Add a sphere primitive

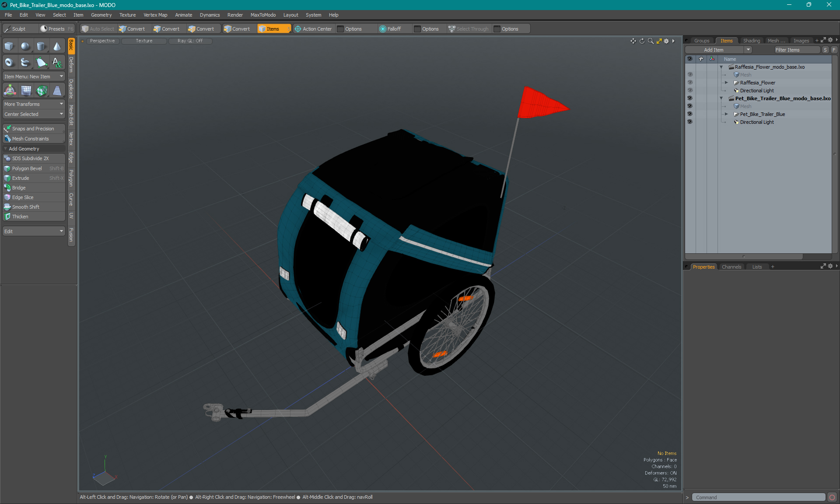pos(25,46)
